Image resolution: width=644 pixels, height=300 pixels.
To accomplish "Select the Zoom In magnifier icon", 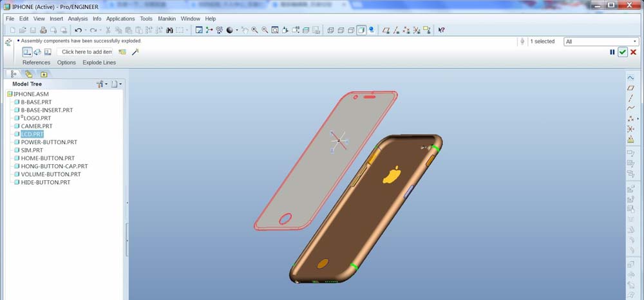I will (254, 30).
